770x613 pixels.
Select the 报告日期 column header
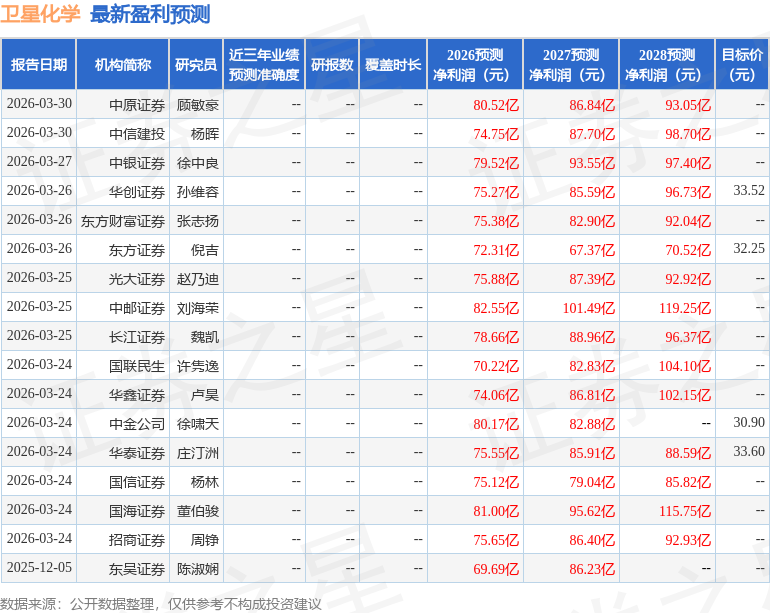39,65
